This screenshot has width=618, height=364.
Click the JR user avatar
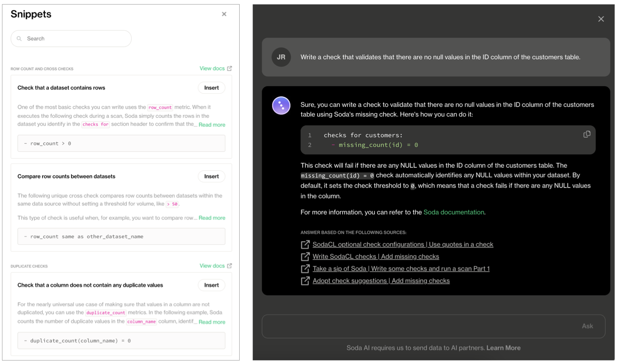[281, 57]
